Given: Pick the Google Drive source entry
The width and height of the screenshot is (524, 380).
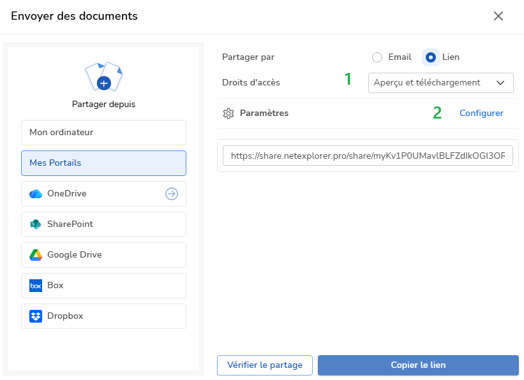Looking at the screenshot, I should 104,255.
